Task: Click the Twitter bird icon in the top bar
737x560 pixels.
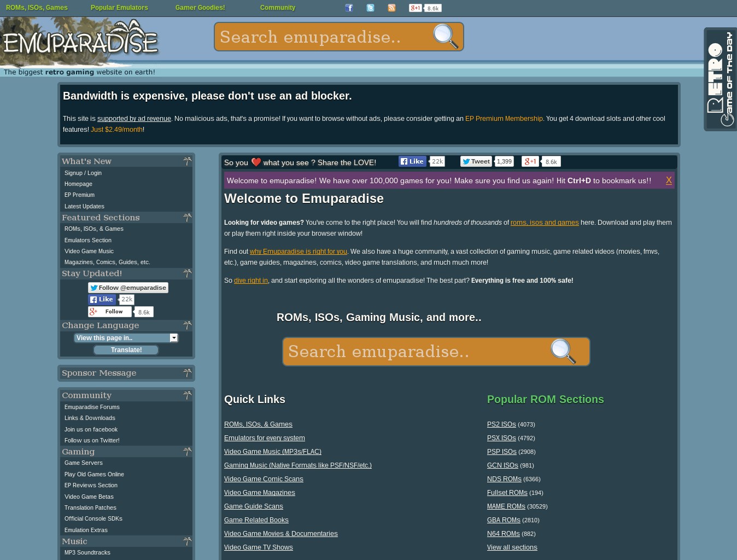Action: tap(370, 8)
